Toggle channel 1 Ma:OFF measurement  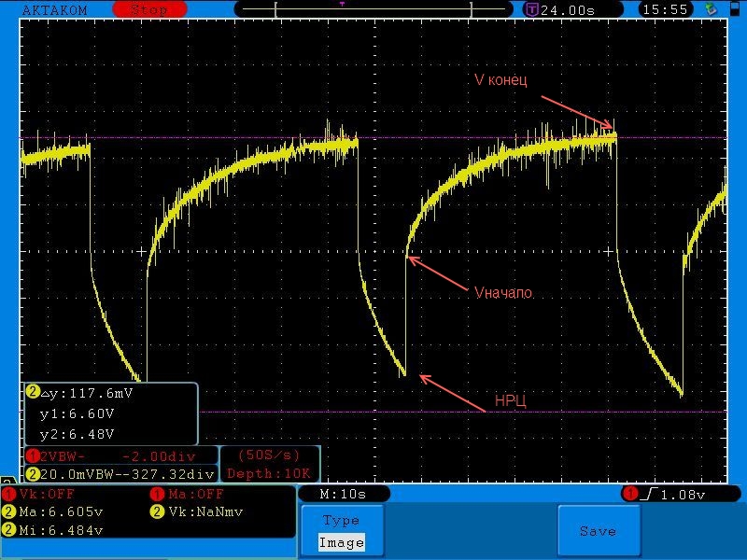click(195, 494)
